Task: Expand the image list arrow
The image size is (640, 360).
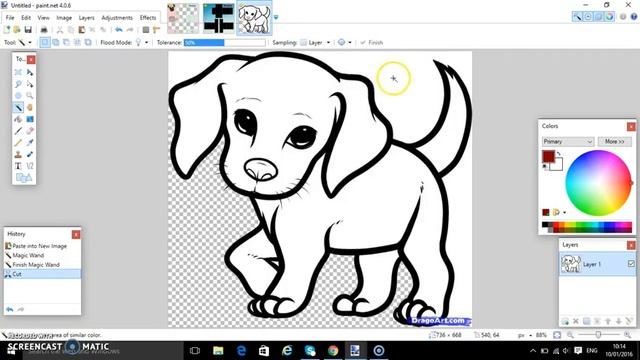Action: point(276,17)
